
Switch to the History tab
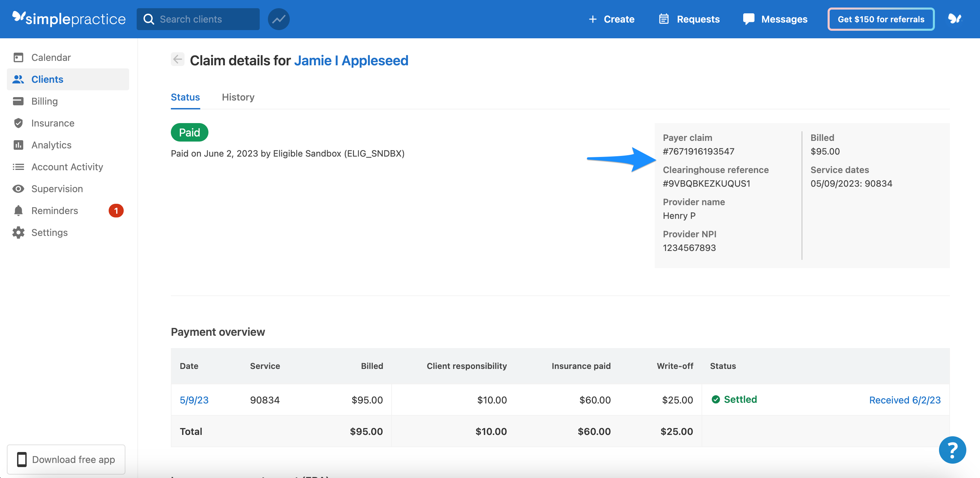click(238, 97)
